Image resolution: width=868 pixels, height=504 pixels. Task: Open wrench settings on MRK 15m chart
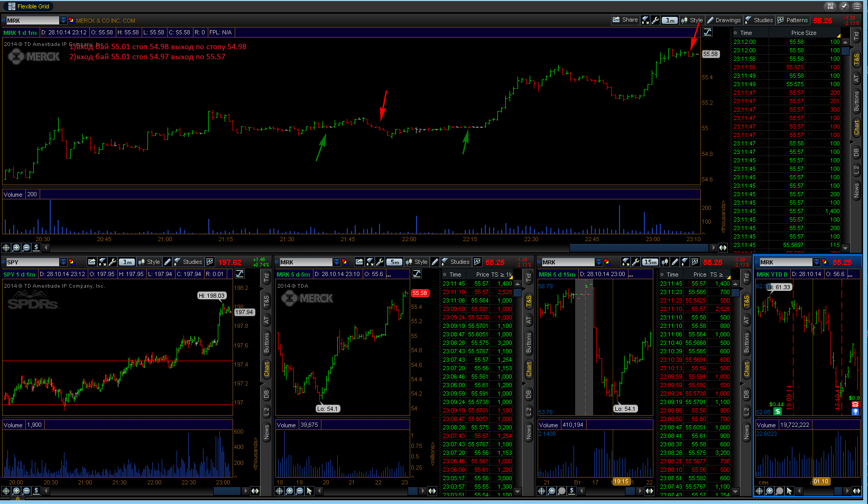click(636, 262)
